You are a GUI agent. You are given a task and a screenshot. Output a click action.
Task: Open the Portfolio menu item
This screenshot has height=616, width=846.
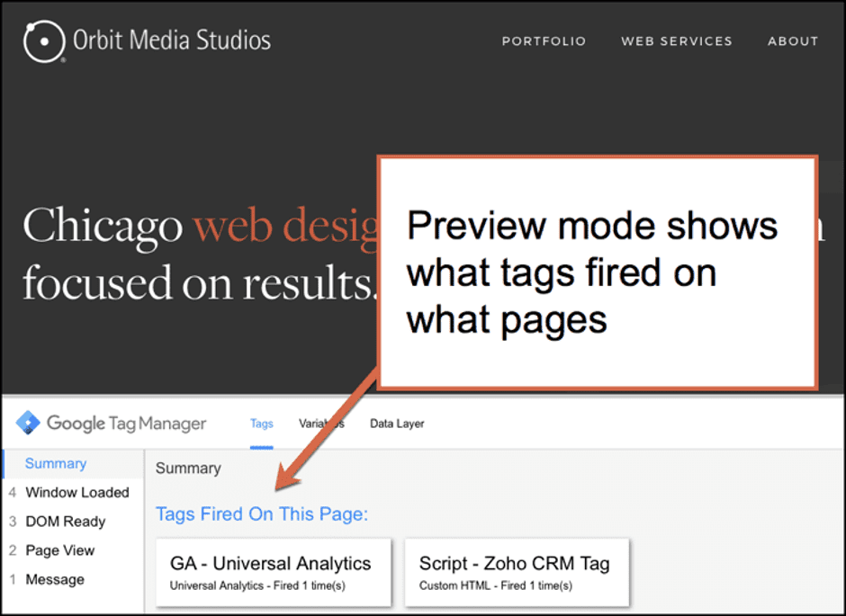point(544,41)
